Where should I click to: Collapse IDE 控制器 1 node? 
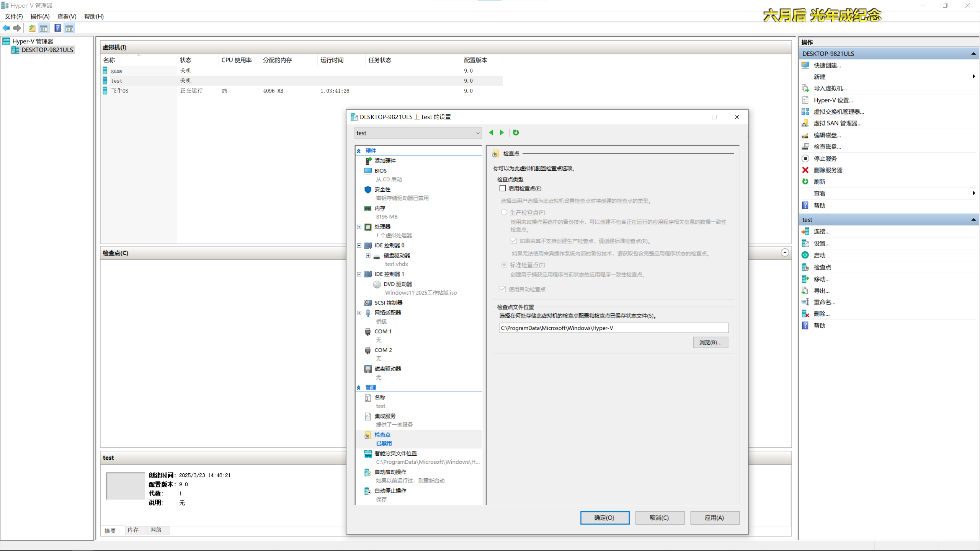point(359,274)
